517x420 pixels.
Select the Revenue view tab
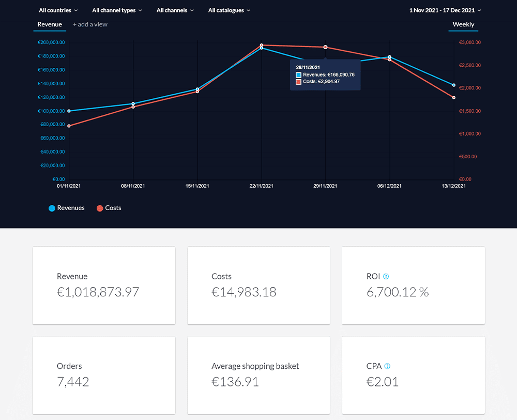[50, 24]
